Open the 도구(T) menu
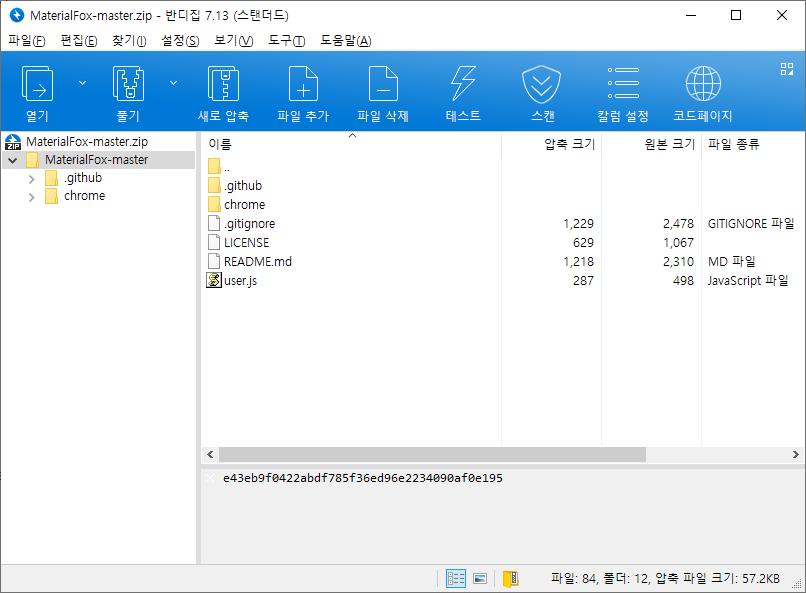Image resolution: width=806 pixels, height=593 pixels. [x=287, y=41]
